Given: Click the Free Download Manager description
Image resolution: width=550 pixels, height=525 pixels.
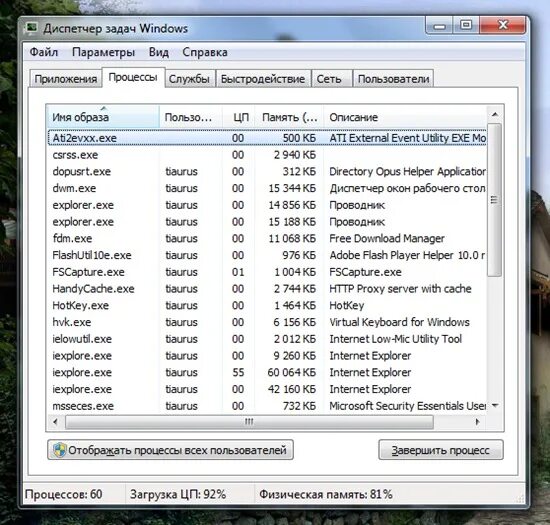Looking at the screenshot, I should pos(387,238).
